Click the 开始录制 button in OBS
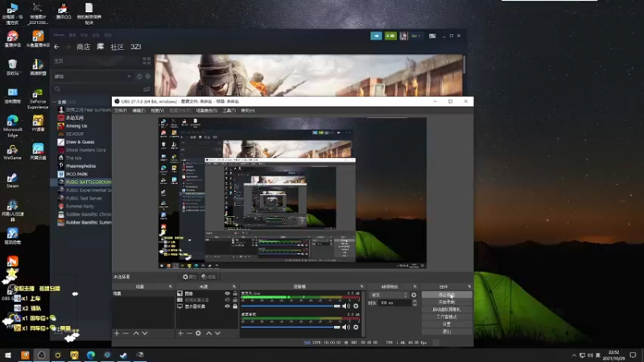This screenshot has height=362, width=644. [x=447, y=302]
